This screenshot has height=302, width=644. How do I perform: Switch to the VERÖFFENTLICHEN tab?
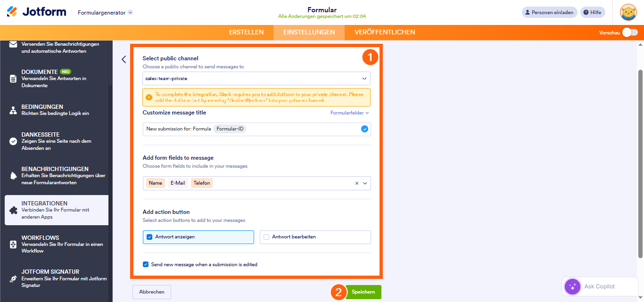385,33
